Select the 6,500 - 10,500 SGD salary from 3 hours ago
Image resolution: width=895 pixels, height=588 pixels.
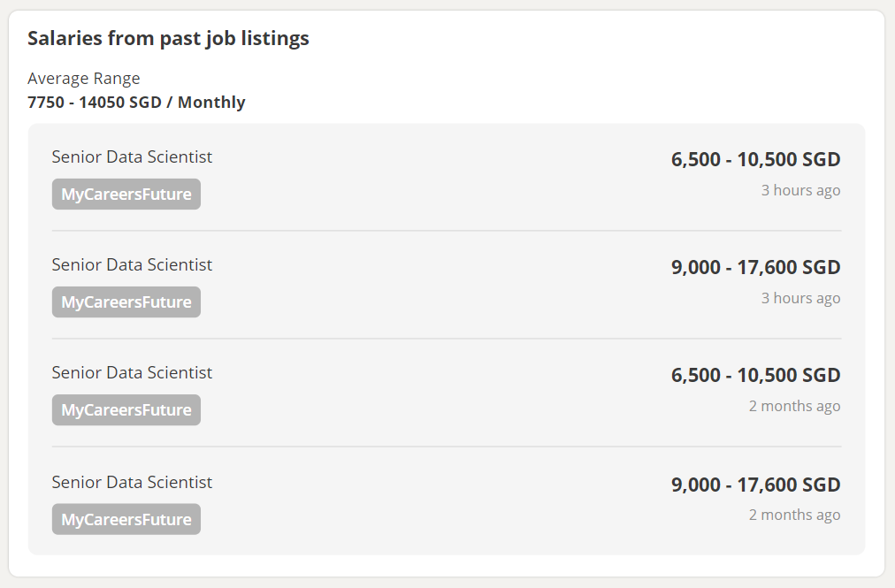(x=754, y=159)
